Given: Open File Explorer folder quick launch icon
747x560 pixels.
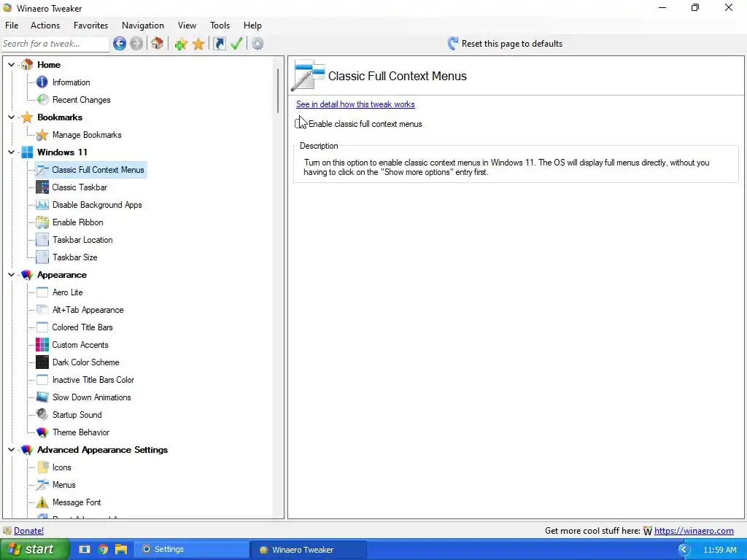Looking at the screenshot, I should [121, 550].
